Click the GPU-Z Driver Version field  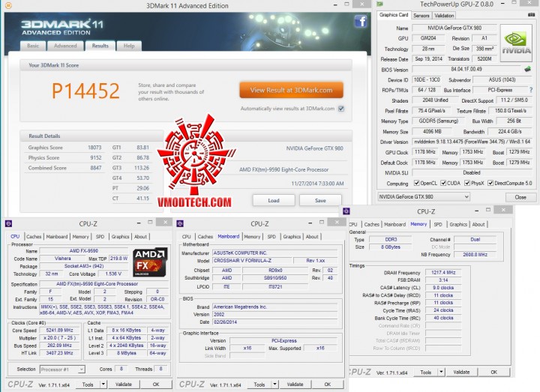pos(472,142)
